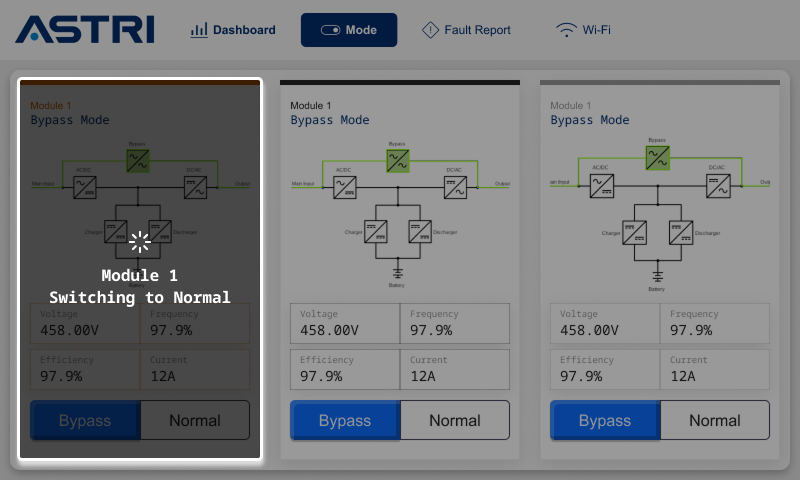Select Bypass on the right-hand module card
This screenshot has height=480, width=800.
[605, 420]
